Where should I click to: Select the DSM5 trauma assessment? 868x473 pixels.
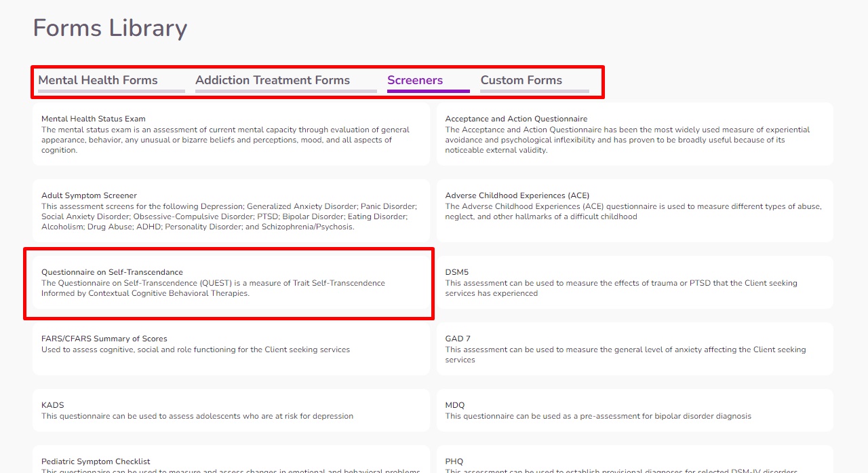coord(635,282)
